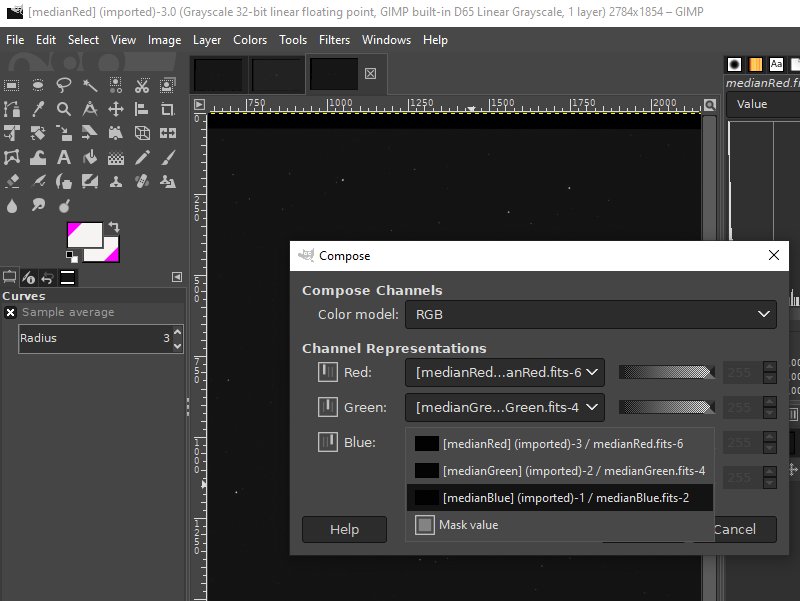Close the Compose dialog
Image resolution: width=800 pixels, height=601 pixels.
[x=773, y=256]
